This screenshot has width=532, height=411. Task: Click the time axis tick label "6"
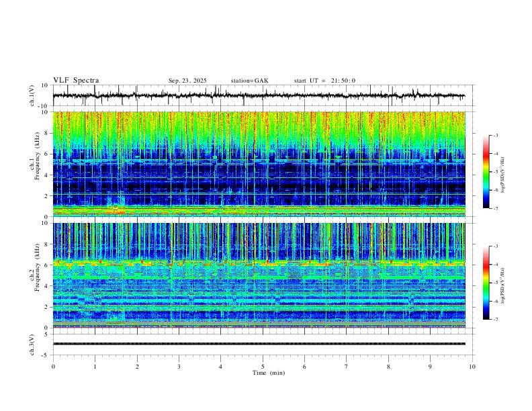tap(304, 367)
